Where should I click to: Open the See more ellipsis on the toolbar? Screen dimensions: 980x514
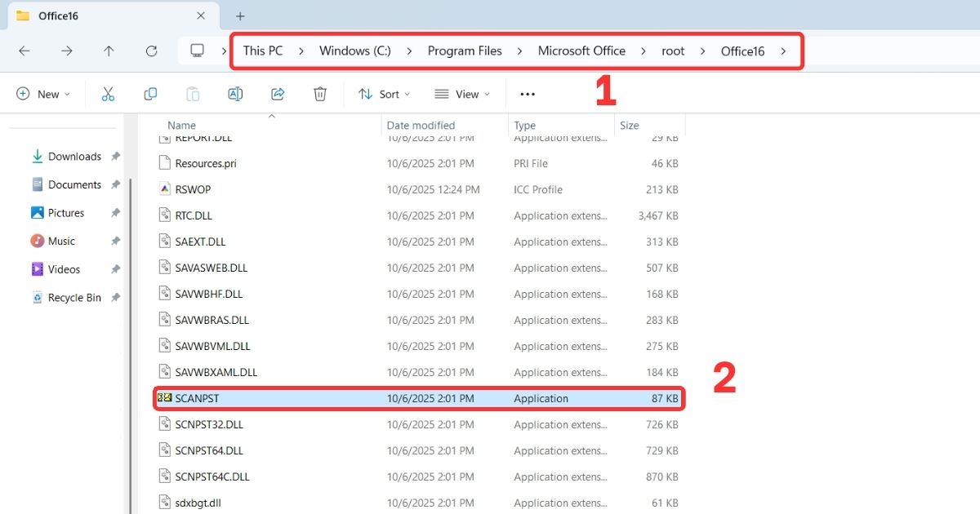point(527,94)
